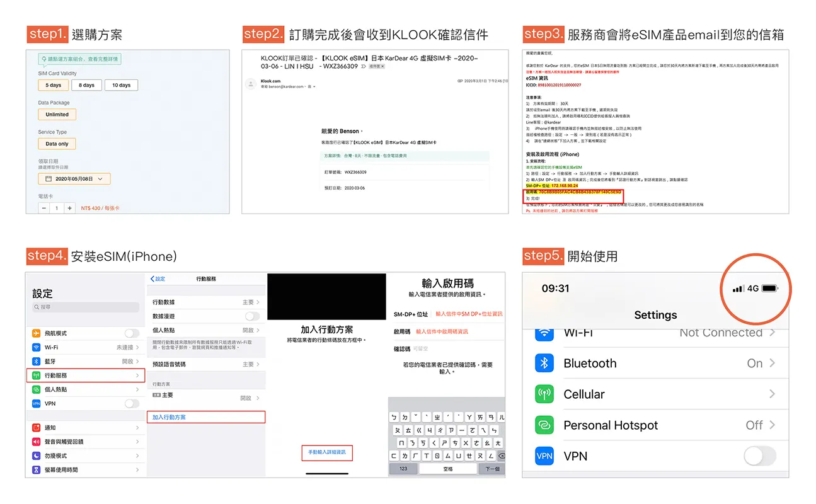The width and height of the screenshot is (816, 504).
Task: Click the purple 勿擾模式 moon icon
Action: [37, 455]
